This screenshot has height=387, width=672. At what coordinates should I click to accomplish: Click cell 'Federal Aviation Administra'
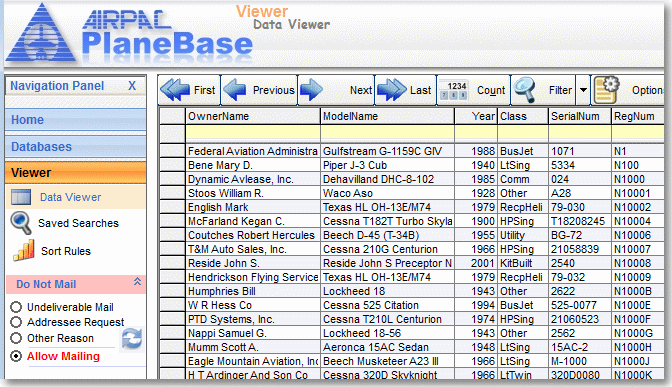click(x=253, y=151)
